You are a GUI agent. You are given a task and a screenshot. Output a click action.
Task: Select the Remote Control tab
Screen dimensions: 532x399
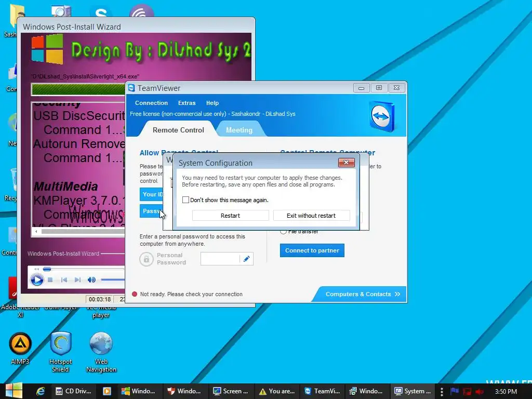(178, 130)
